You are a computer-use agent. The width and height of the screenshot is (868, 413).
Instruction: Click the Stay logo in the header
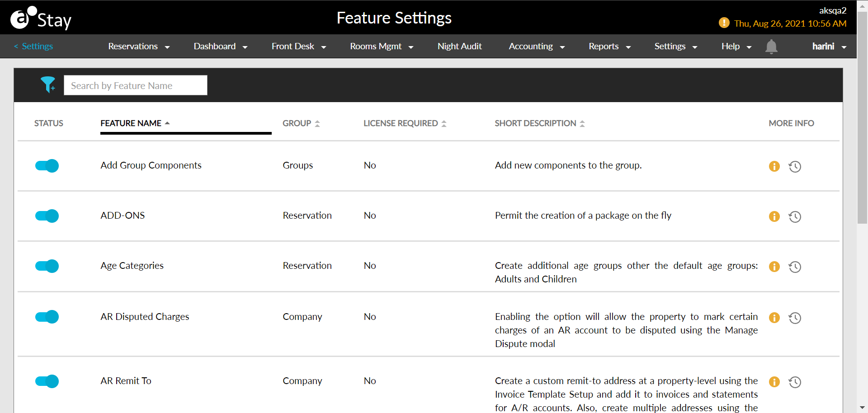coord(40,18)
